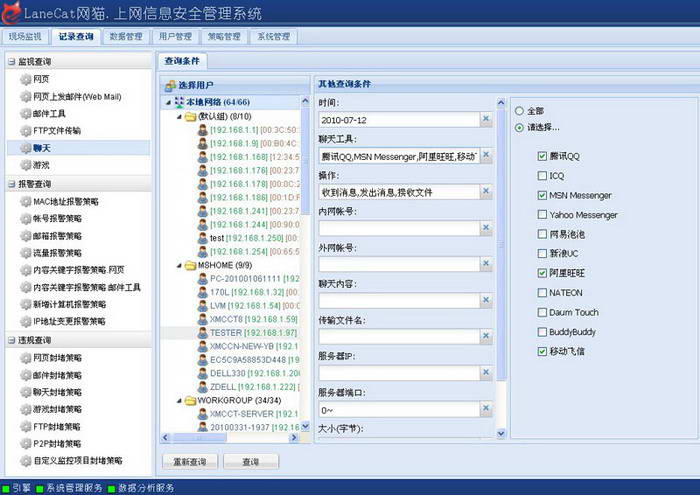The width and height of the screenshot is (700, 495).
Task: Click the user icon next to DELL330
Action: pos(203,373)
